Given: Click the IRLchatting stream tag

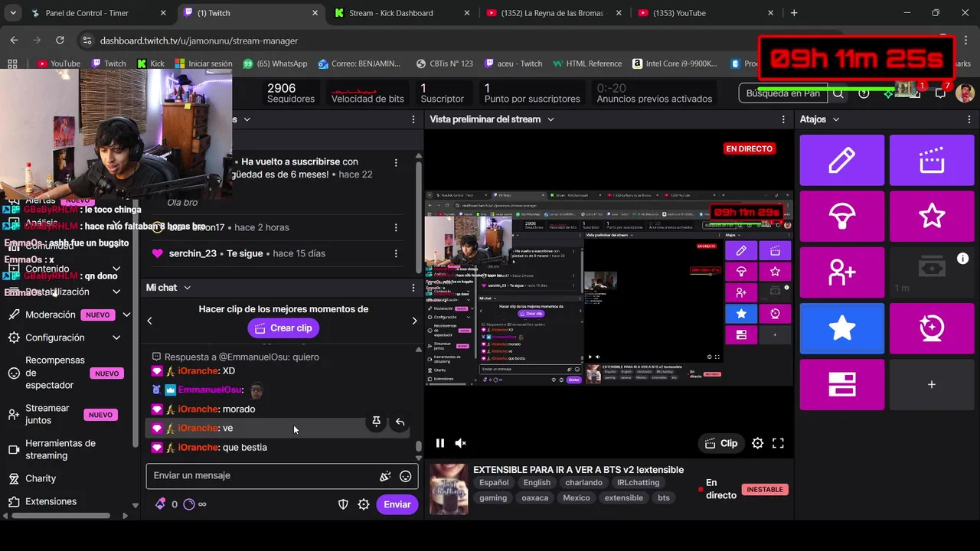Looking at the screenshot, I should coord(638,483).
